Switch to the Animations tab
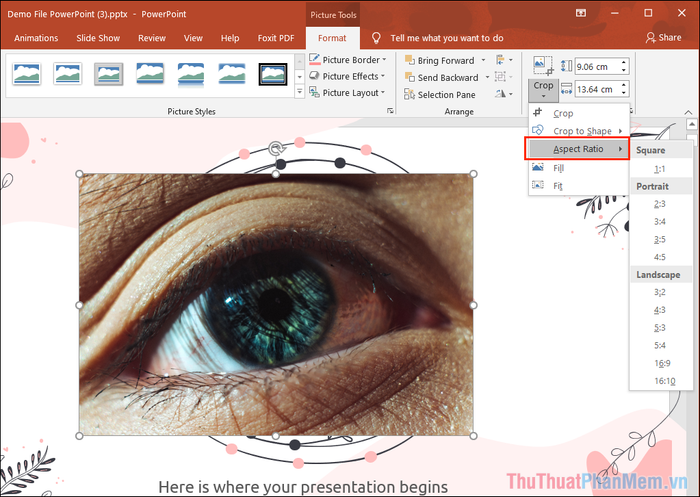The height and width of the screenshot is (497, 700). (x=36, y=38)
